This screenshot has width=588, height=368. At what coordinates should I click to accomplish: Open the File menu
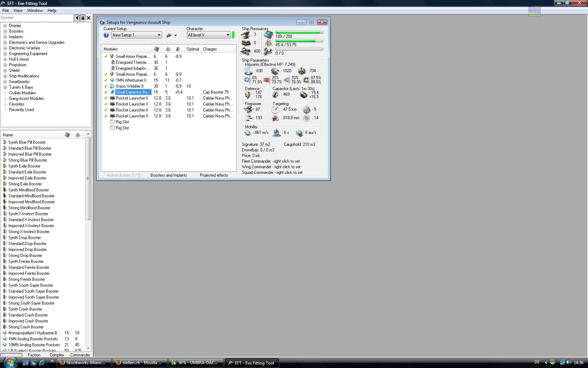coord(6,11)
